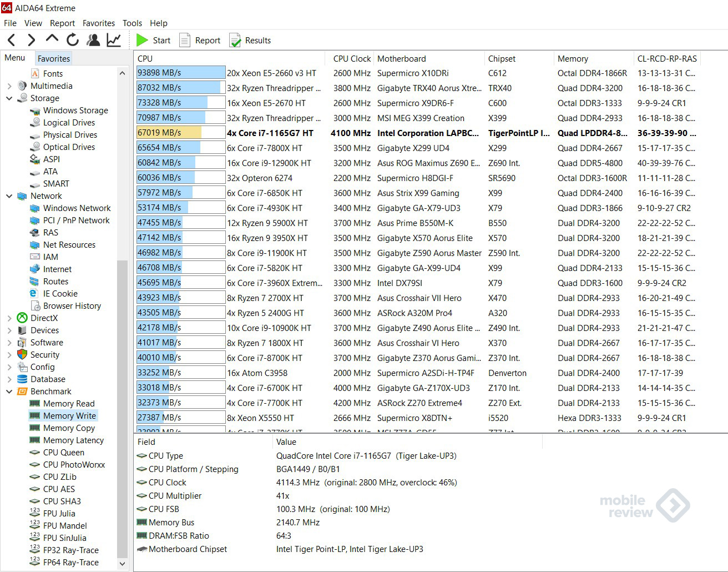Select CPU AES benchmark

click(59, 489)
